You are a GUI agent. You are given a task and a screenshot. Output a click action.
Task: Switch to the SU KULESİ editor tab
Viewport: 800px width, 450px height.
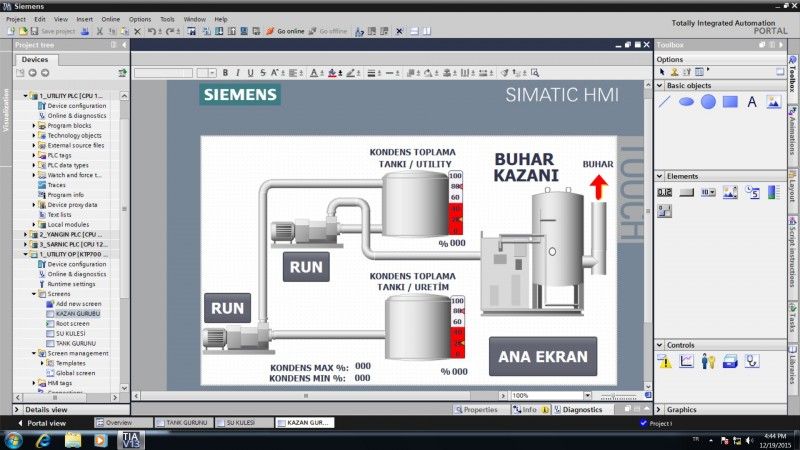[243, 422]
